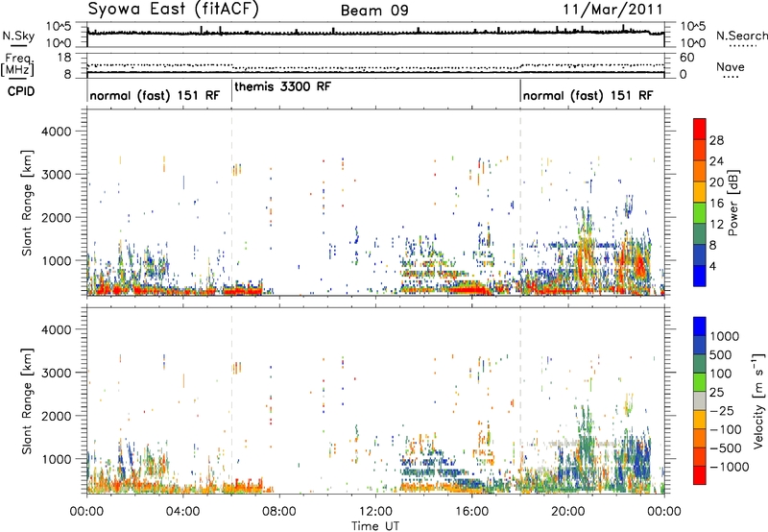Image resolution: width=768 pixels, height=532 pixels.
Task: Click the 'Freq. [MHz]' axis label
Action: coord(17,64)
